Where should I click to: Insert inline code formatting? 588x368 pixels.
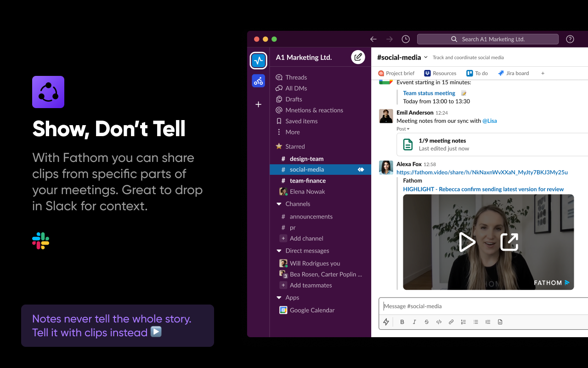(439, 322)
